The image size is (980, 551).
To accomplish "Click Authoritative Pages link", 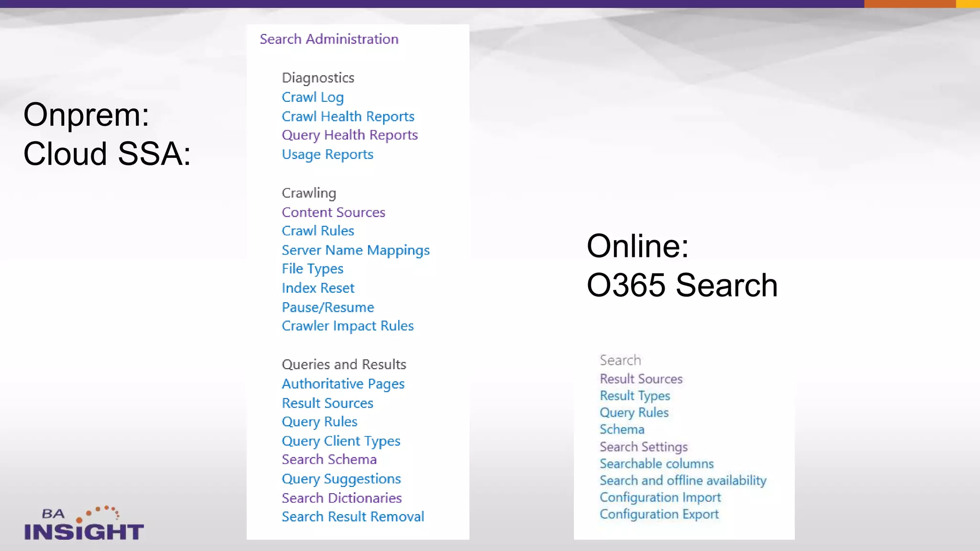I will click(x=343, y=384).
